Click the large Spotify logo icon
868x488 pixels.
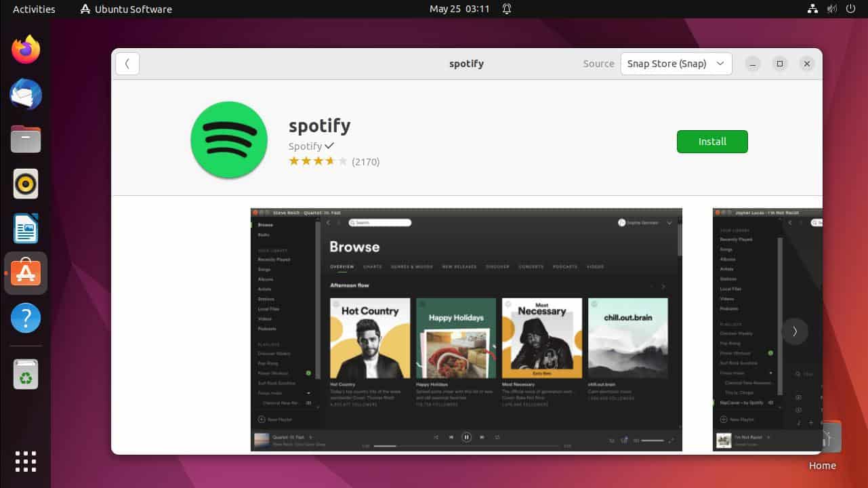[x=229, y=140]
